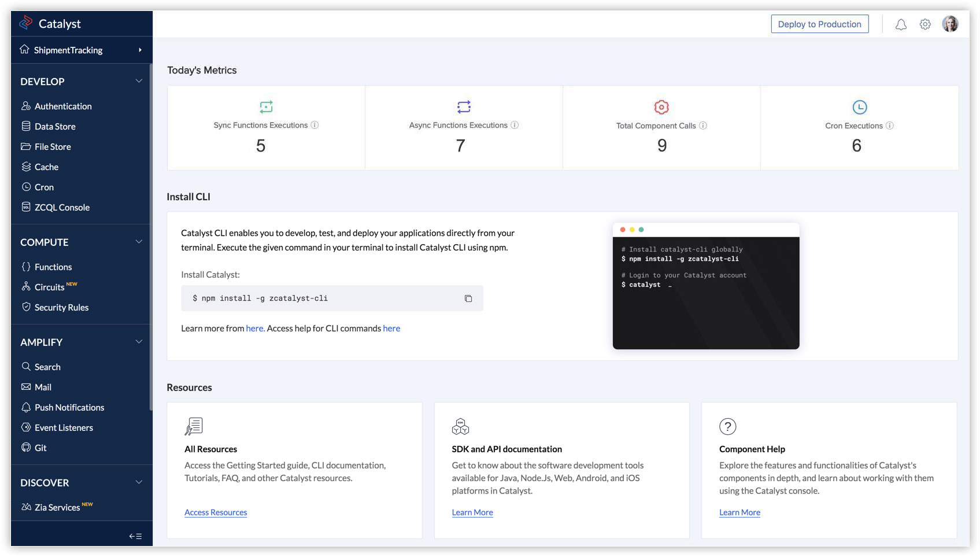Collapse the sidebar using bottom arrow icon

tap(135, 536)
